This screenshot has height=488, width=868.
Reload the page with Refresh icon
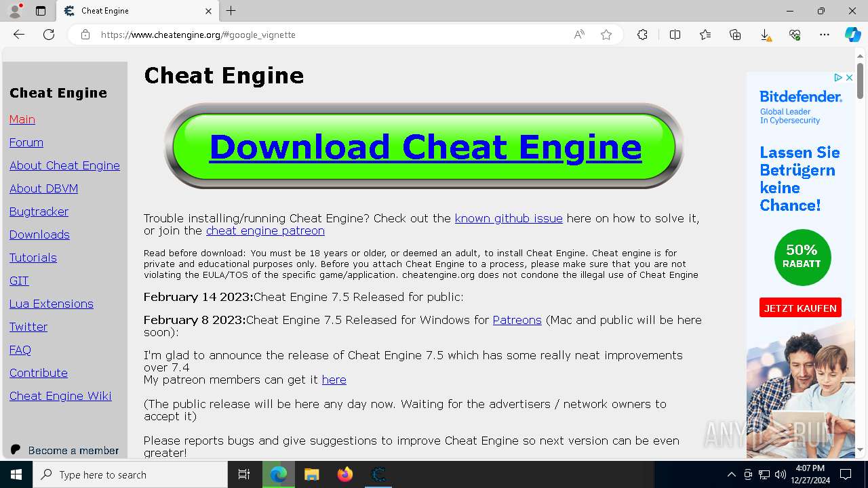click(x=49, y=35)
